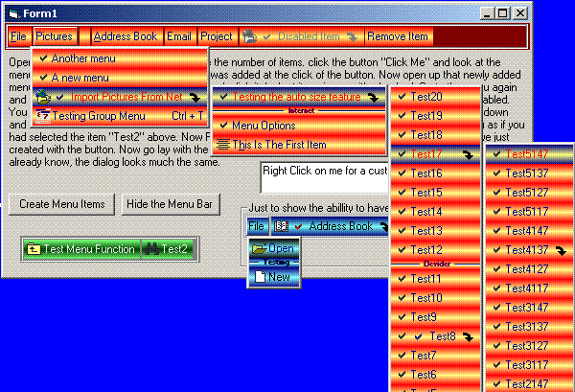Select the Test9 menu item
575x392 pixels.
click(x=436, y=317)
